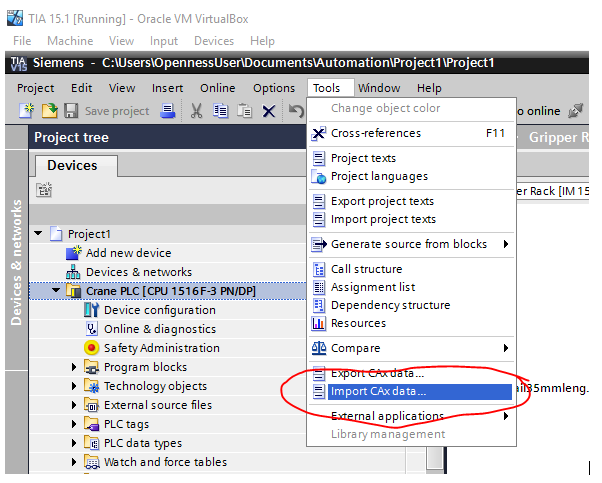
Task: Select Export project texts
Action: [411, 201]
